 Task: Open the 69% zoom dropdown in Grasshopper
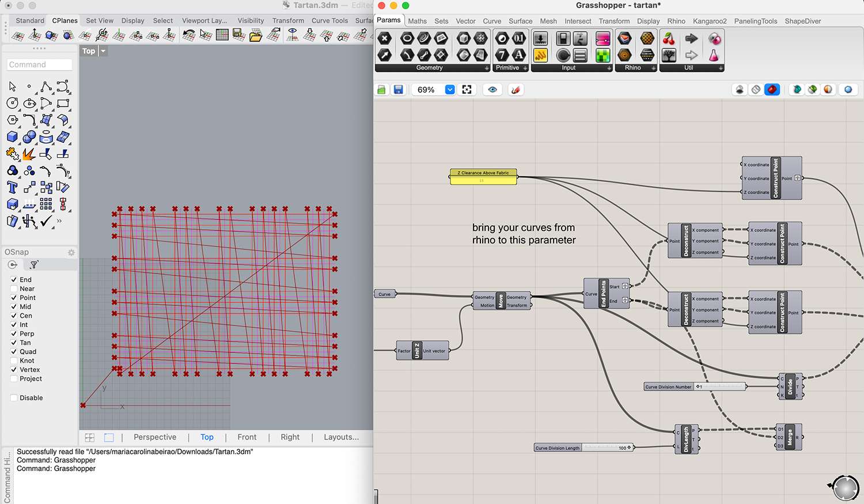[x=450, y=90]
